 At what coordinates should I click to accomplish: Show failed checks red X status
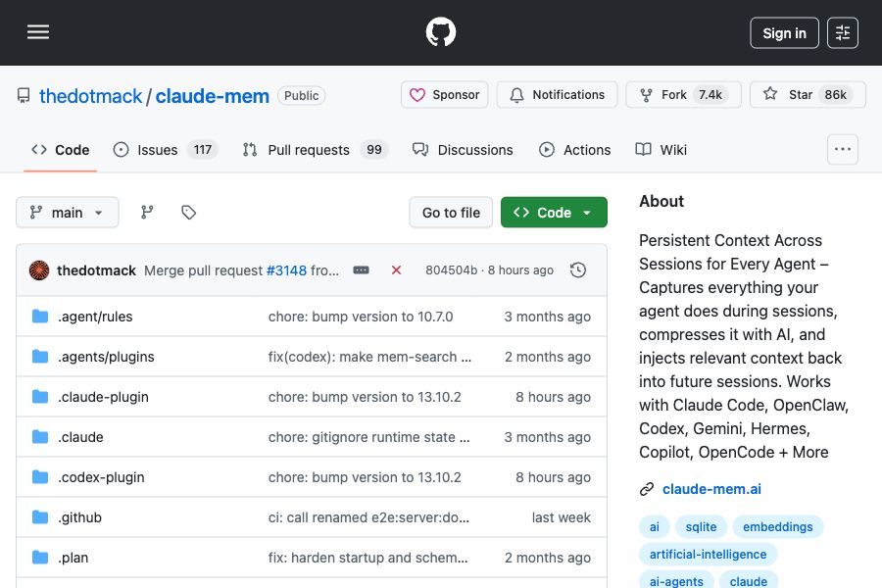pos(396,270)
